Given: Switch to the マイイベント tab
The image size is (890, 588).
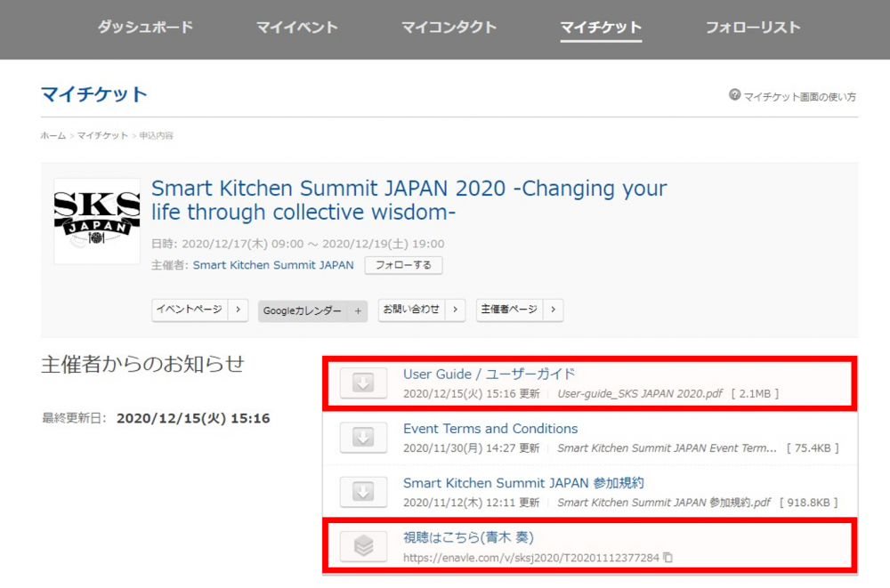Looking at the screenshot, I should point(297,28).
